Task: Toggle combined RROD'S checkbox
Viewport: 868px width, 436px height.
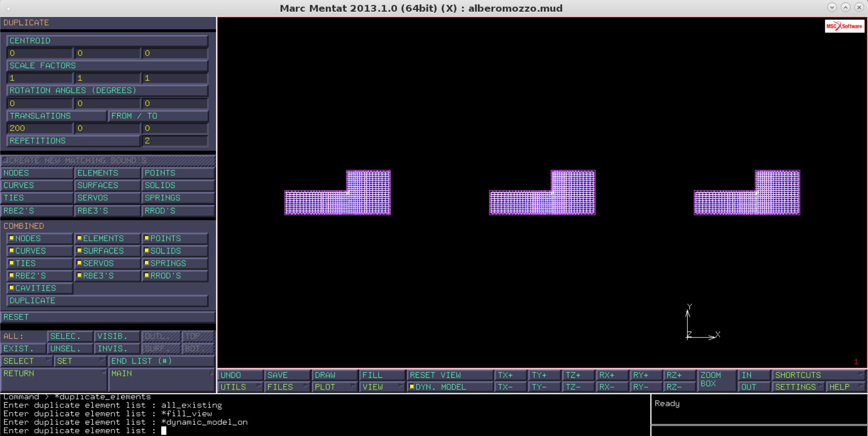Action: [x=175, y=276]
